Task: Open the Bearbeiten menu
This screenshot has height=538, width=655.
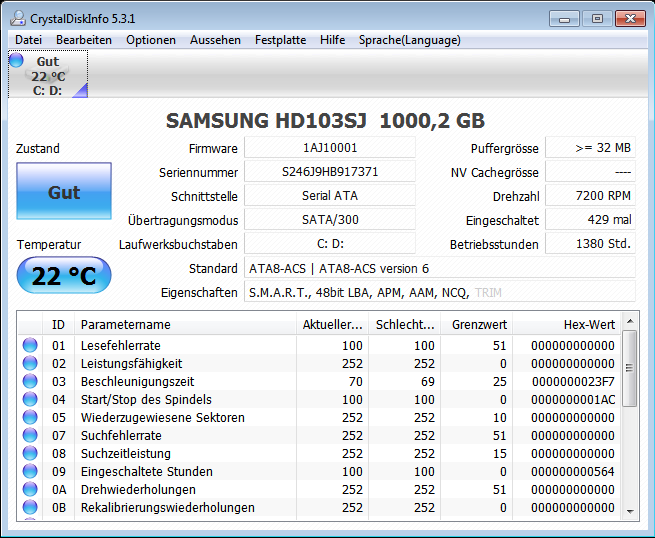Action: [x=84, y=40]
